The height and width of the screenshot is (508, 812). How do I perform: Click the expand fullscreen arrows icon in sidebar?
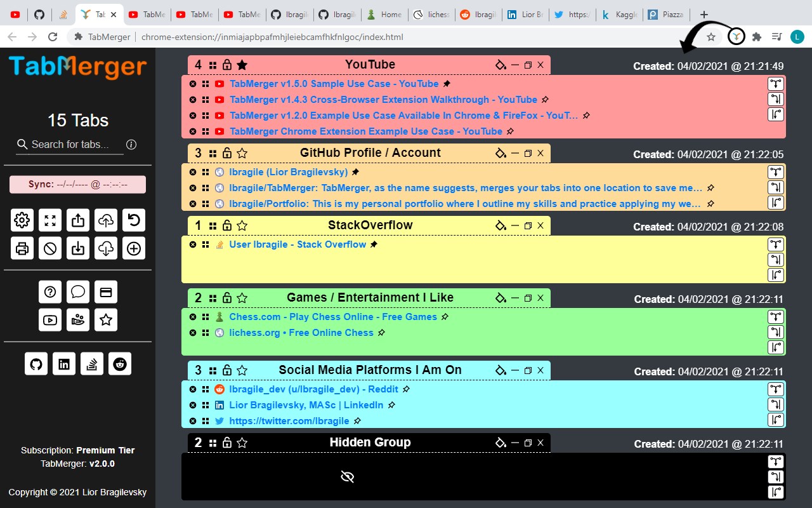[x=50, y=220]
